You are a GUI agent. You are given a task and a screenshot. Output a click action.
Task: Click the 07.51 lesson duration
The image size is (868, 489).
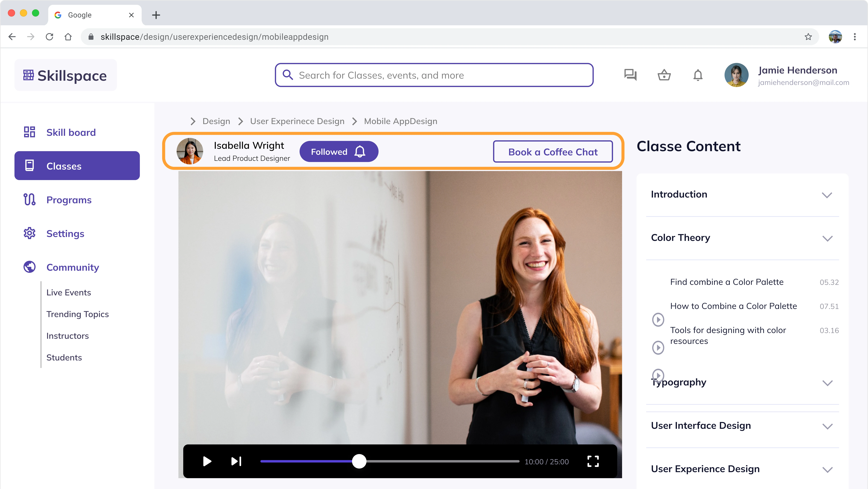pyautogui.click(x=829, y=307)
